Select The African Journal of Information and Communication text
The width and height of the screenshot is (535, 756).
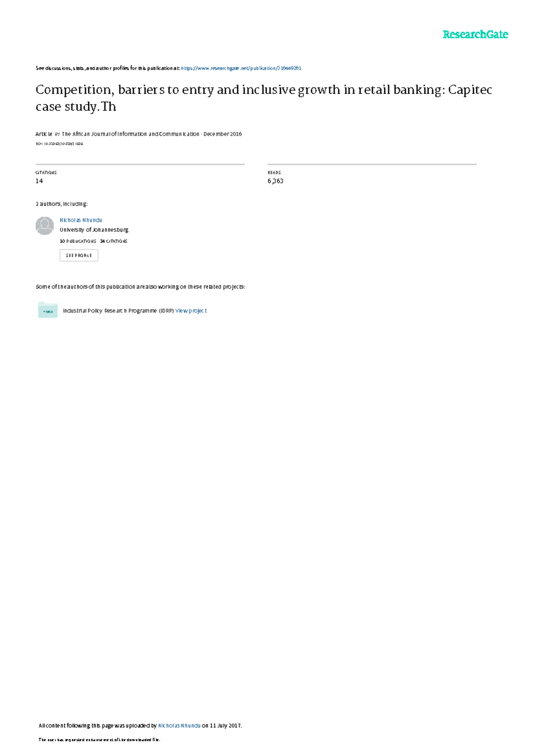[x=131, y=134]
